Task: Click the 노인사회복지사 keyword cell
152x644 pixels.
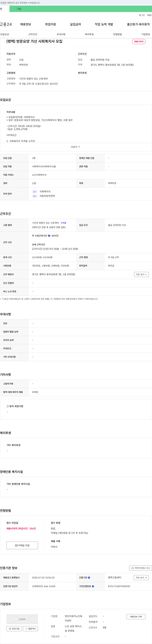Action: point(39,175)
